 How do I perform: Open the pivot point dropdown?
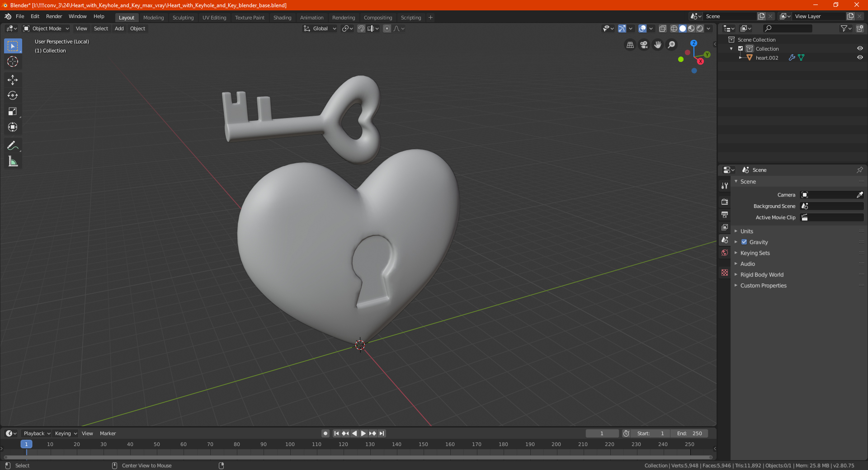347,28
